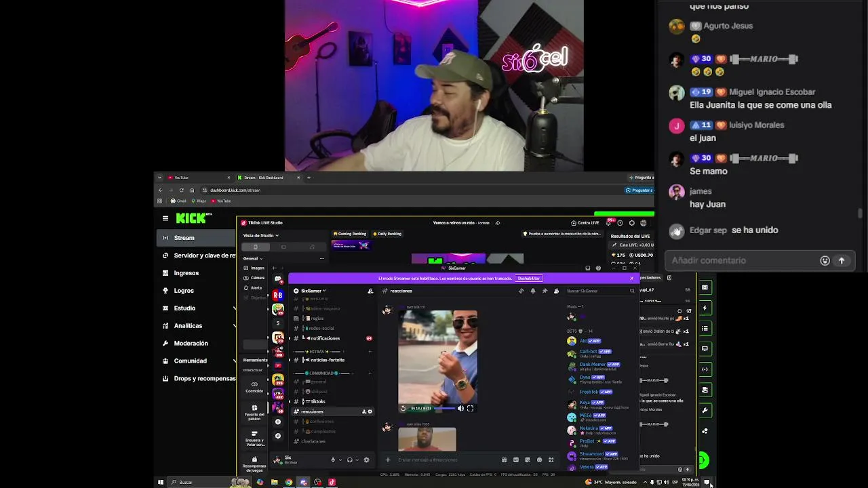Open the charlatanes channel
This screenshot has width=868, height=488.
[x=332, y=441]
